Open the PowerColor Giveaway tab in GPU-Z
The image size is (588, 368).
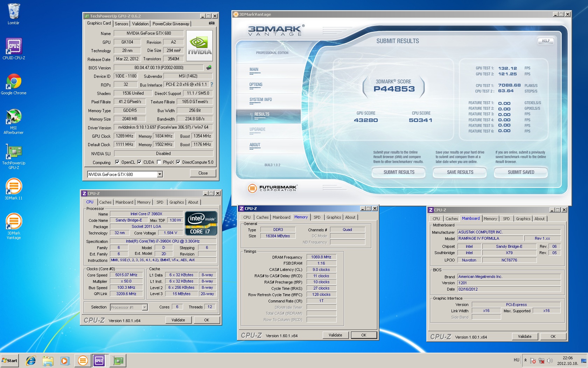(x=171, y=24)
